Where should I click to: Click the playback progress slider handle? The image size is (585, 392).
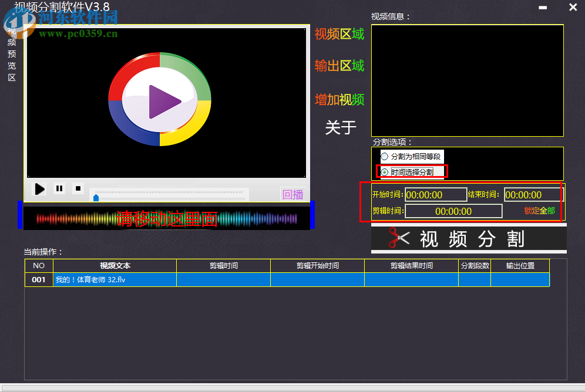tap(95, 198)
